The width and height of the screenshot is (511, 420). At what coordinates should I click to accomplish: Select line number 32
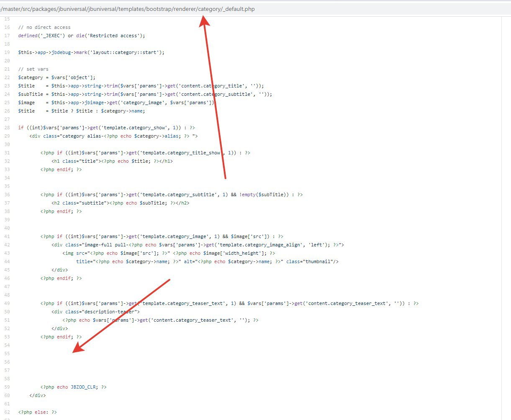point(7,161)
